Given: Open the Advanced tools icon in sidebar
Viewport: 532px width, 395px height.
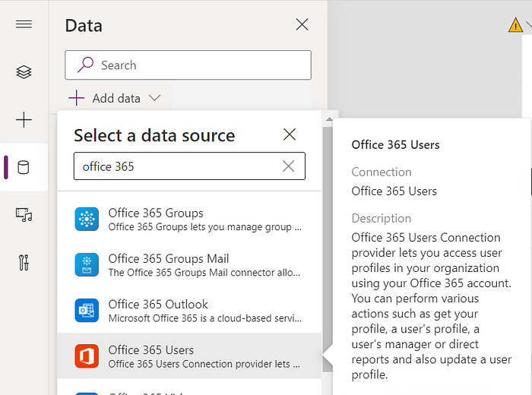Looking at the screenshot, I should [24, 262].
